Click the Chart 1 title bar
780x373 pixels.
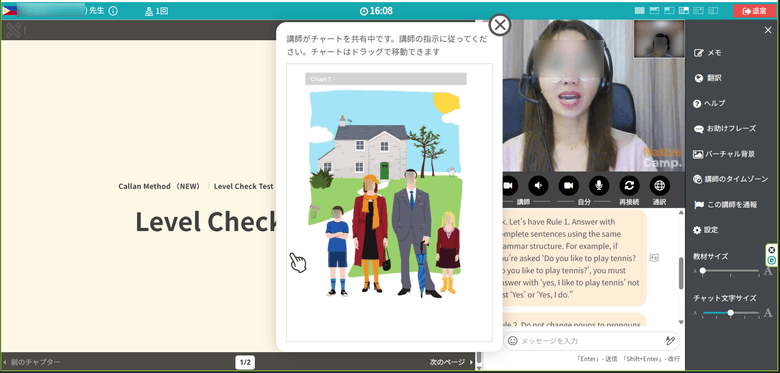coord(386,79)
